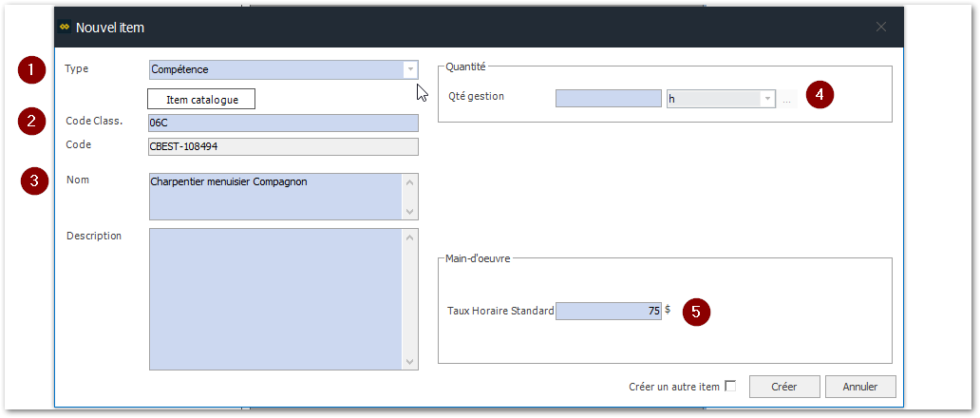Enable the Créer un autre item checkbox
This screenshot has width=980, height=418.
pyautogui.click(x=730, y=386)
